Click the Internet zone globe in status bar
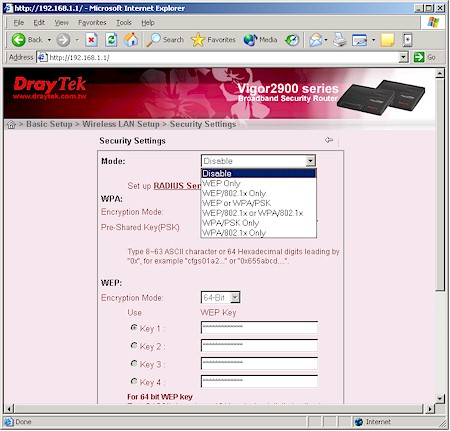The image size is (450, 431). tap(359, 422)
